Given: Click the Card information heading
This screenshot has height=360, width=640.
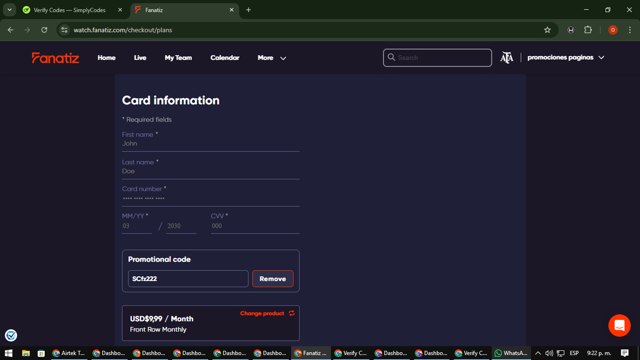Looking at the screenshot, I should pyautogui.click(x=171, y=100).
